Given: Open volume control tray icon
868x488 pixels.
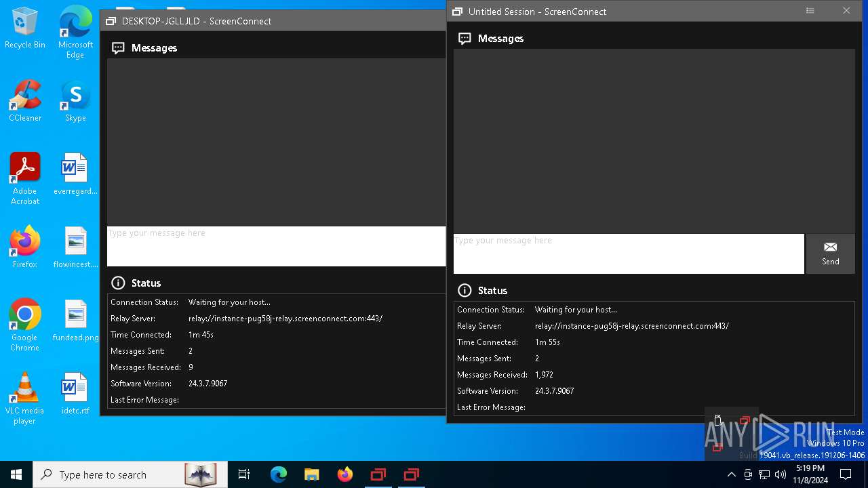Looking at the screenshot, I should tap(780, 474).
